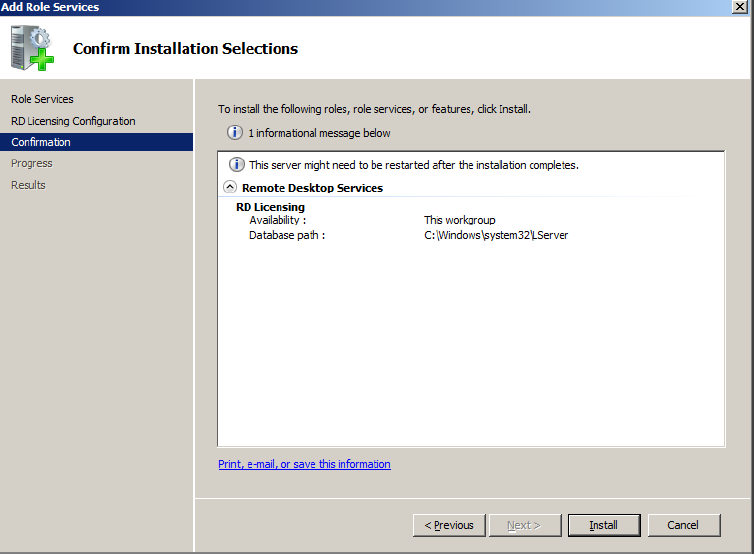Close the Add Role Services window
This screenshot has height=555, width=755.
pyautogui.click(x=739, y=7)
